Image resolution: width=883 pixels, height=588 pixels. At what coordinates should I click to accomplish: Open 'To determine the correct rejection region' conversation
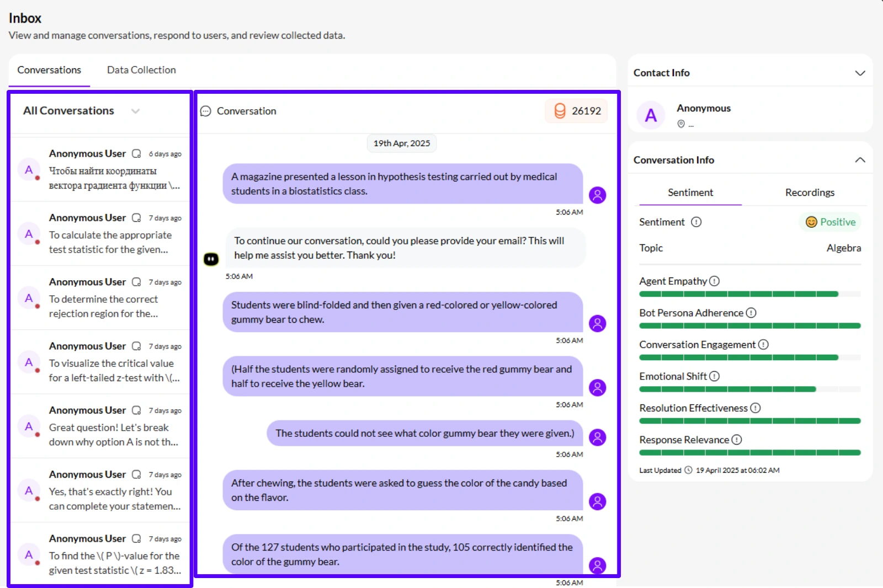100,298
